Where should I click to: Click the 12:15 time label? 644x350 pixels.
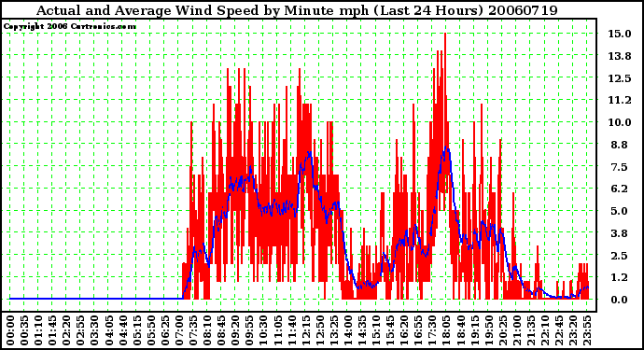click(306, 330)
